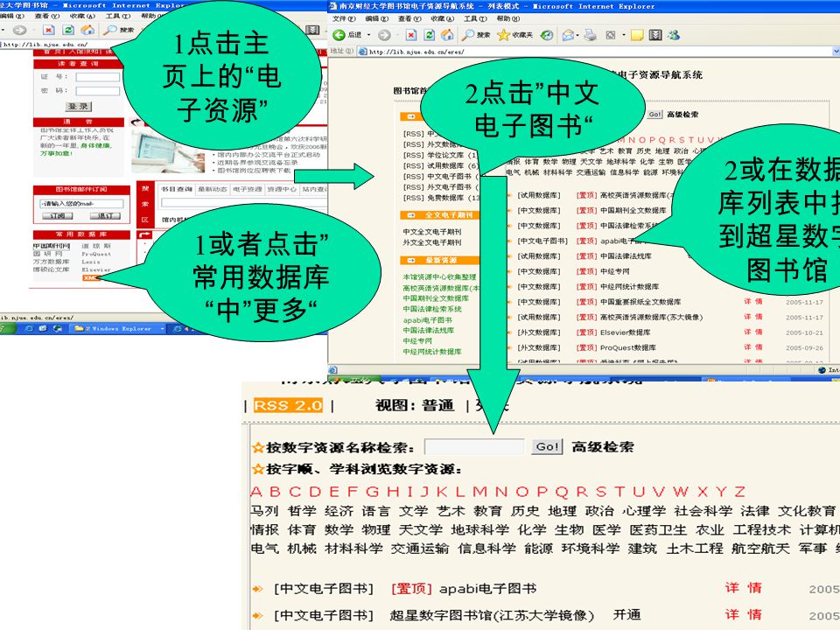Open 工具(T) menu in right IE window

click(475, 18)
